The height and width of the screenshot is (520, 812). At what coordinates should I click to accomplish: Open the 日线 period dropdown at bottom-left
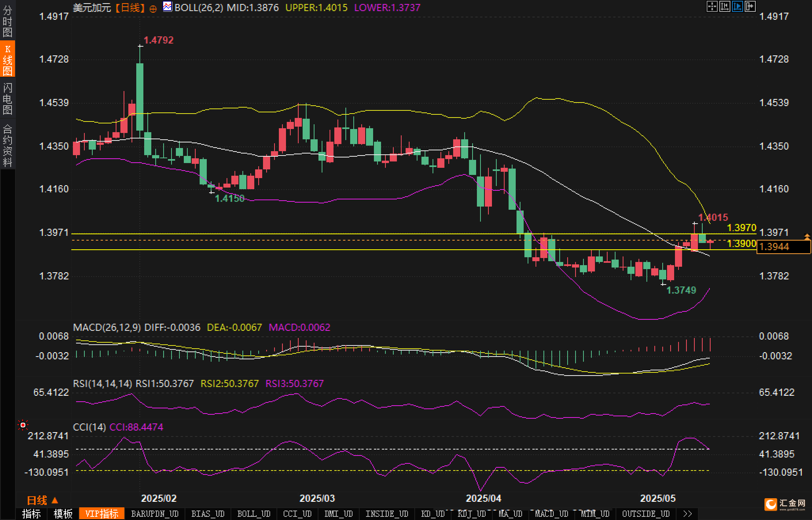tap(42, 501)
